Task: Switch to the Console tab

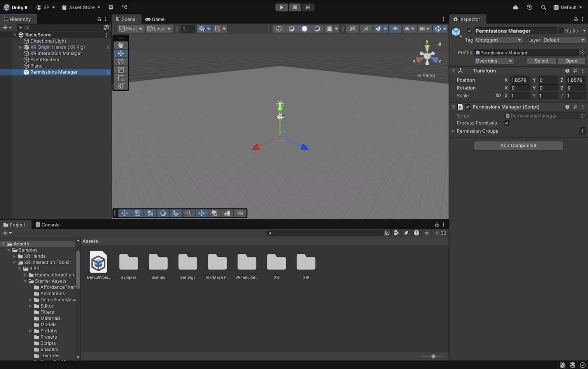Action: 47,225
